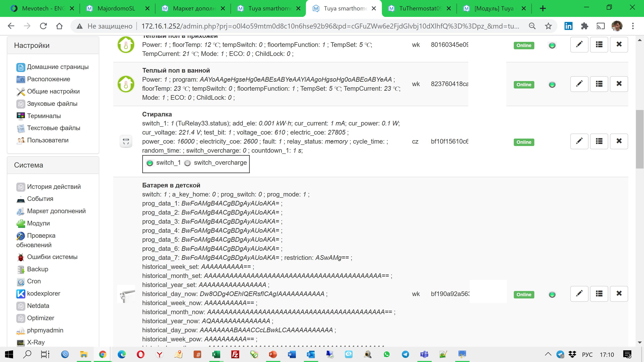Toggle the switch_1 control of Стиралка
The image size is (644, 362).
[150, 163]
